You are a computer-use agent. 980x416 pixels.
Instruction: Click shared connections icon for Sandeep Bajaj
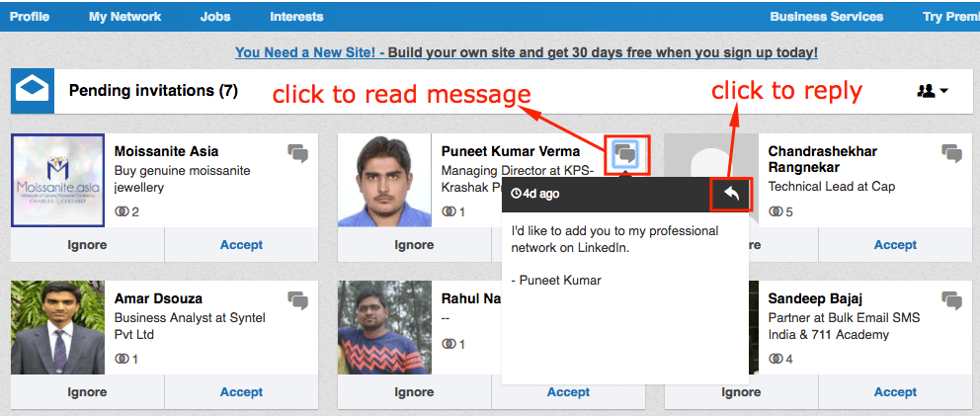pos(775,359)
